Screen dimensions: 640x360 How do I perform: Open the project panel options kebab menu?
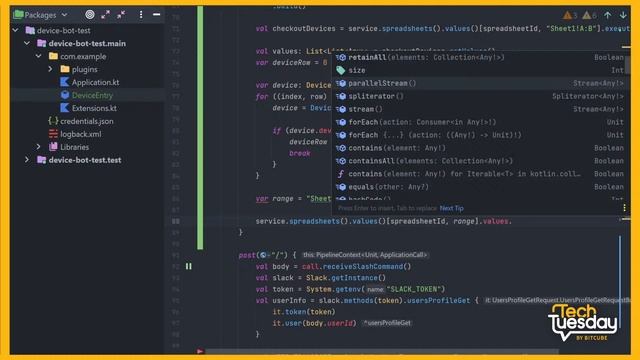point(141,15)
